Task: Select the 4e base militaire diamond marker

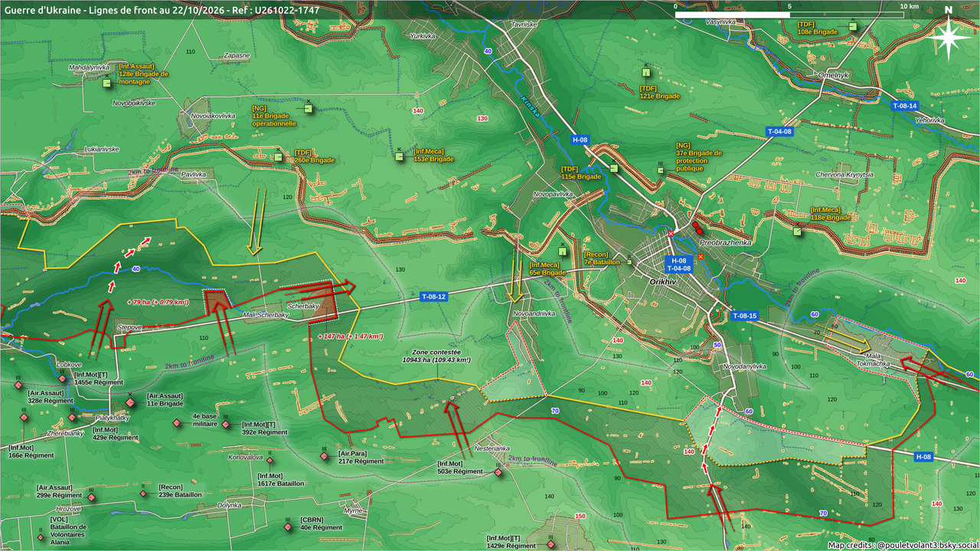Action: click(177, 423)
